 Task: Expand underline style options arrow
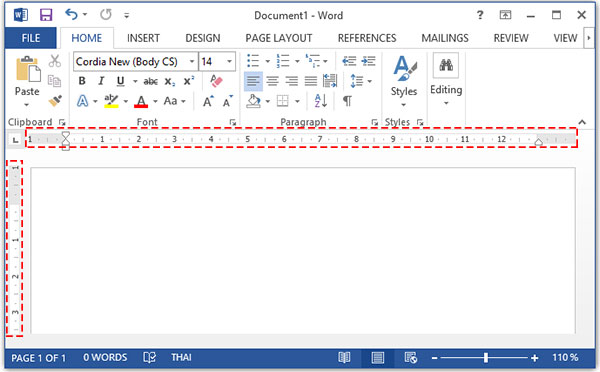pos(135,81)
